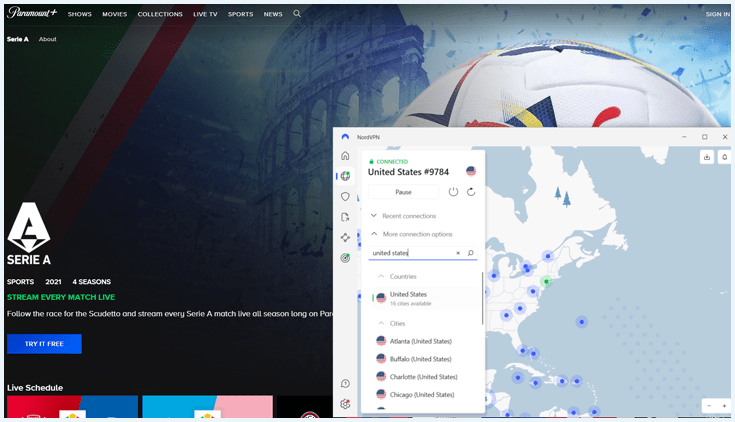735x422 pixels.
Task: Zoom out the map with minus button
Action: (709, 406)
